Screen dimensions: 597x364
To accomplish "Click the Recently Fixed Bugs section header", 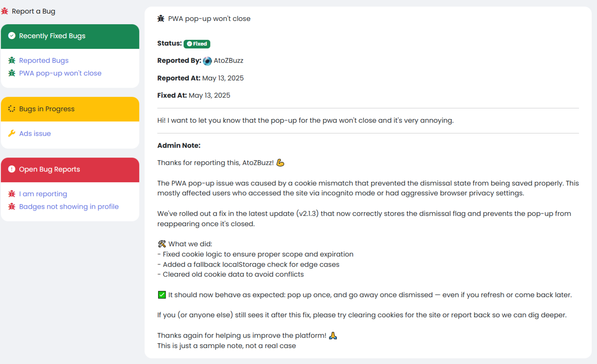I will click(x=70, y=36).
